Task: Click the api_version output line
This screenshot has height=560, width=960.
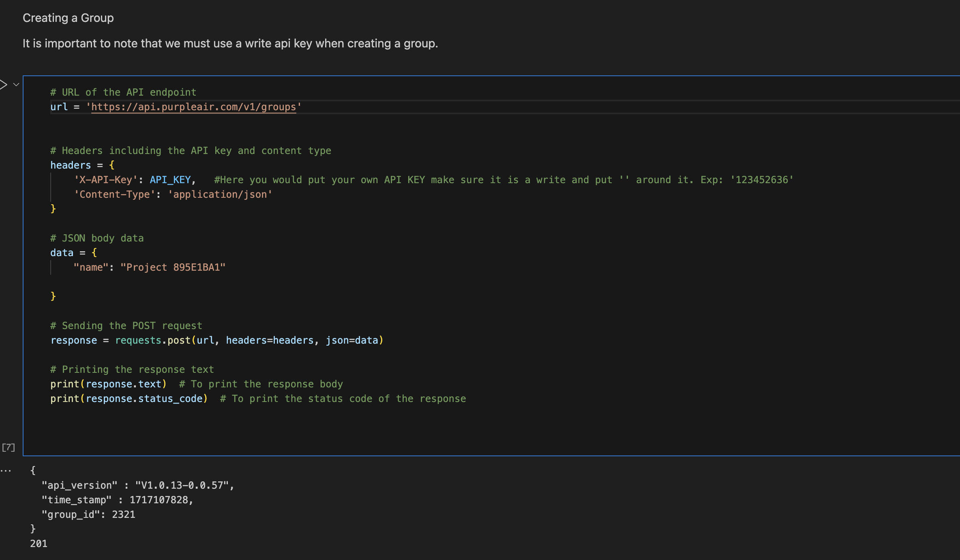Action: pos(138,485)
